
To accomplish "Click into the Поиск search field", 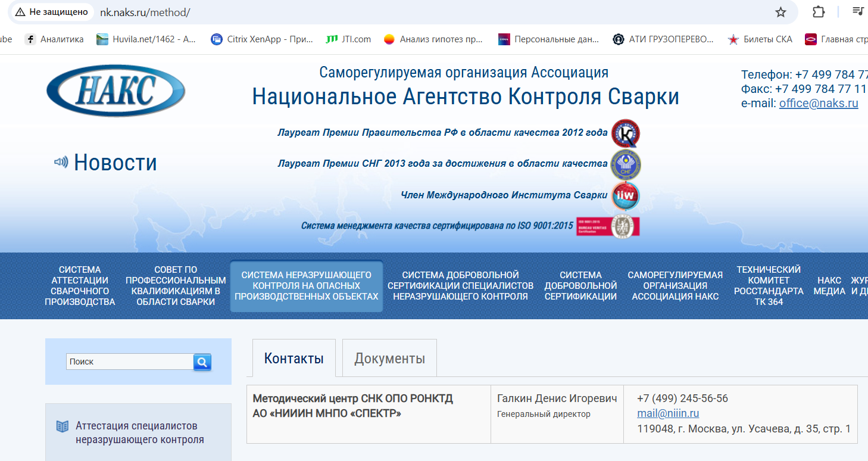I will point(130,362).
